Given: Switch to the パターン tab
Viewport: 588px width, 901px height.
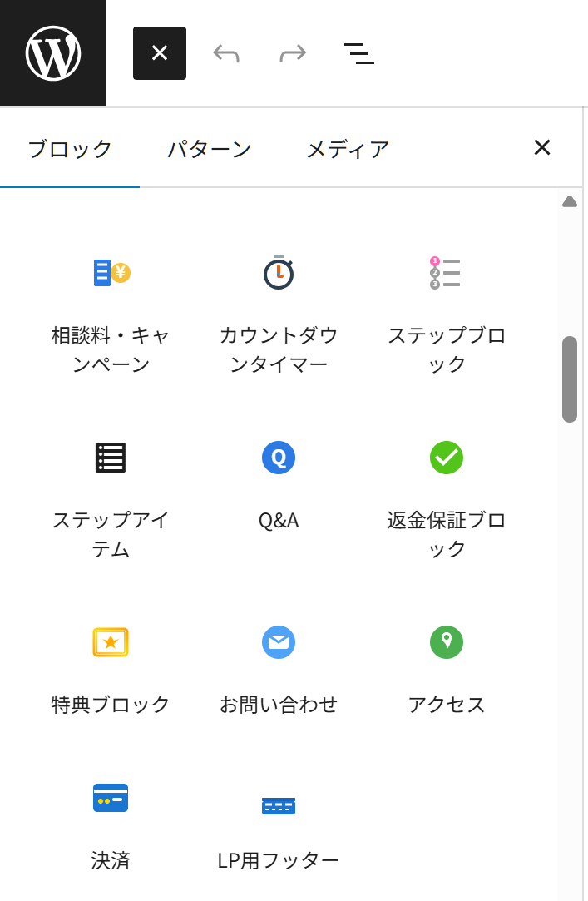Looking at the screenshot, I should [x=210, y=149].
